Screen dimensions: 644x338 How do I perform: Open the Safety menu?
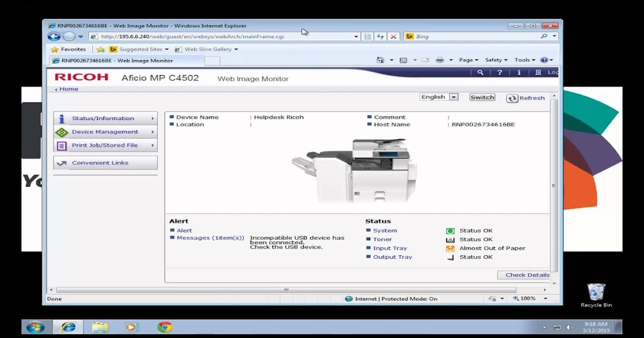point(496,60)
